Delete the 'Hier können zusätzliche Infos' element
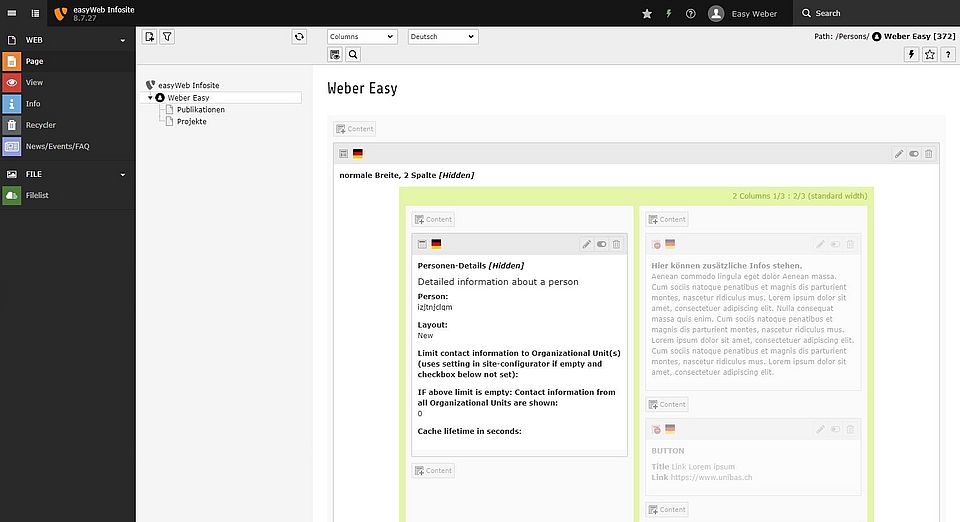This screenshot has width=960, height=522. click(x=850, y=244)
